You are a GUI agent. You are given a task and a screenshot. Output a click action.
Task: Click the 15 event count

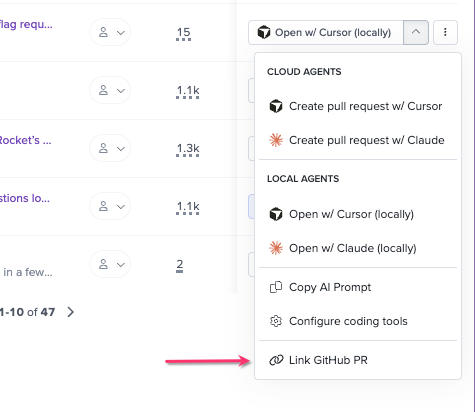pyautogui.click(x=183, y=33)
